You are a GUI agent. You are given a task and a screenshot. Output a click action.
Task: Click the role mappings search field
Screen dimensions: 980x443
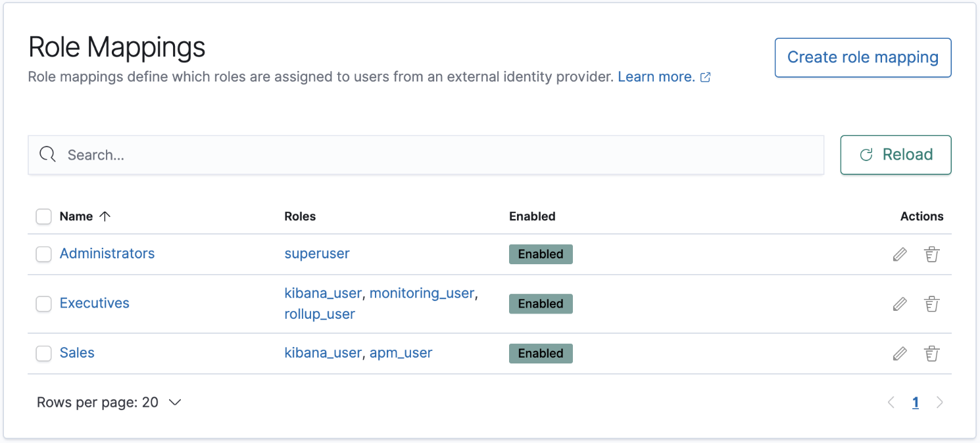(x=426, y=155)
